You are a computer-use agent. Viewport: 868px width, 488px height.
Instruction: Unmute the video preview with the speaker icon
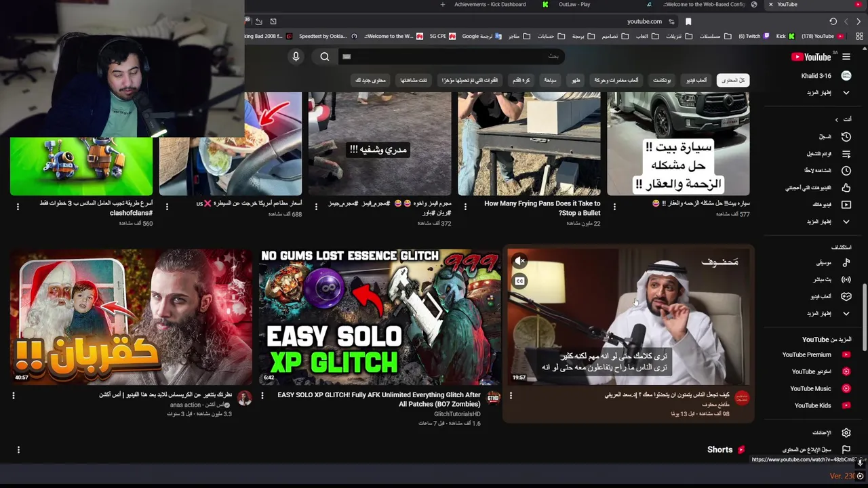click(x=520, y=261)
